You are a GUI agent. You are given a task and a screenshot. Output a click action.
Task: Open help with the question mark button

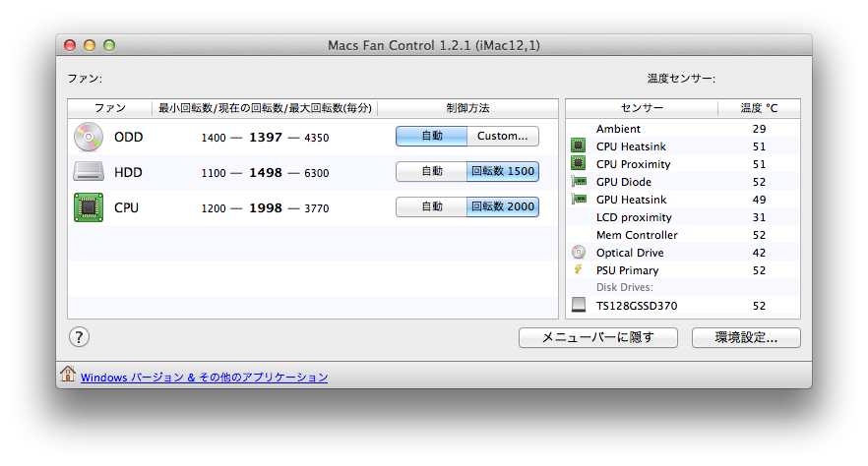coord(79,336)
